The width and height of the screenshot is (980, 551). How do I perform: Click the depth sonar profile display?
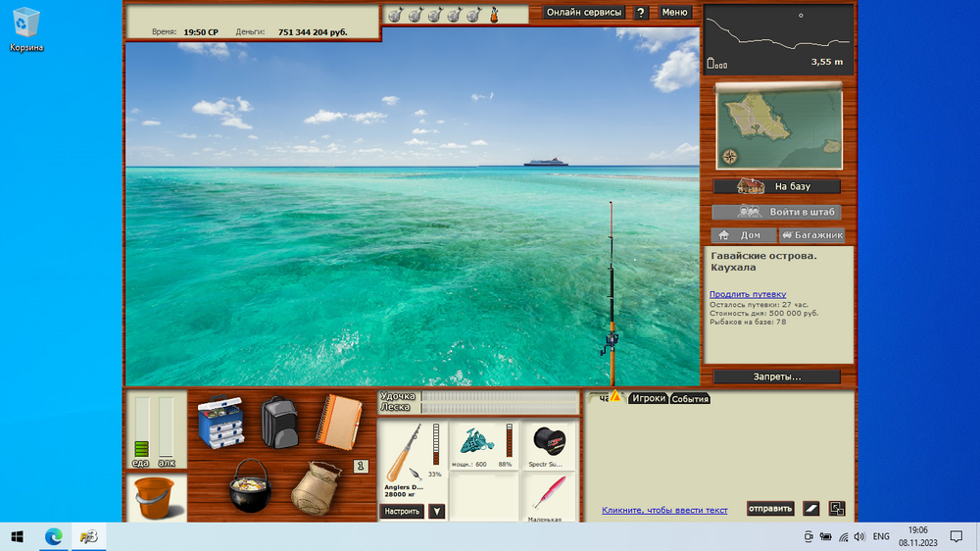coord(778,39)
